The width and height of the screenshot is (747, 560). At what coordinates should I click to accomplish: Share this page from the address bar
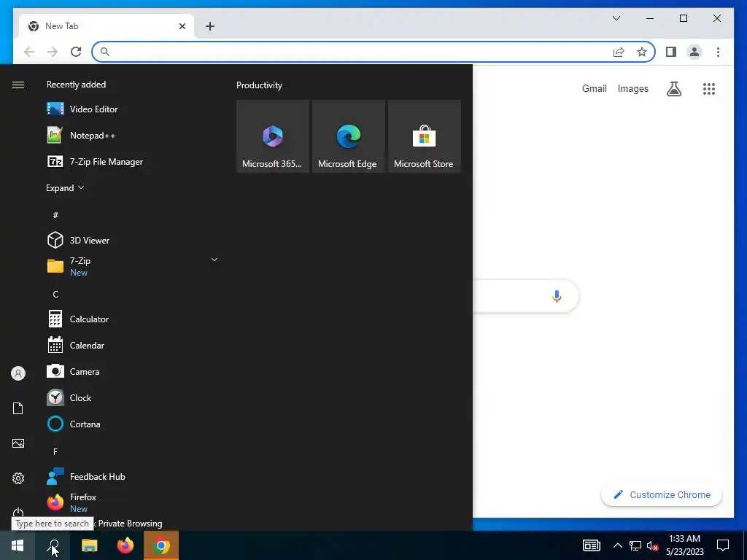(x=619, y=52)
